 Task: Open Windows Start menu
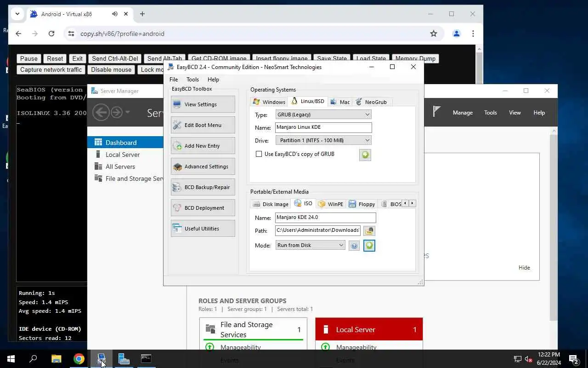pyautogui.click(x=11, y=359)
